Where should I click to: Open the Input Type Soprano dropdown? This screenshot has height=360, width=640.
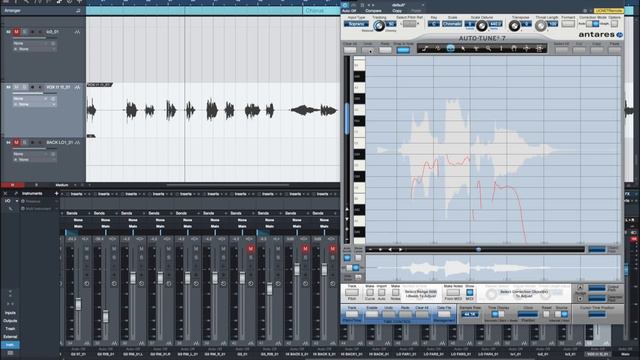click(356, 24)
